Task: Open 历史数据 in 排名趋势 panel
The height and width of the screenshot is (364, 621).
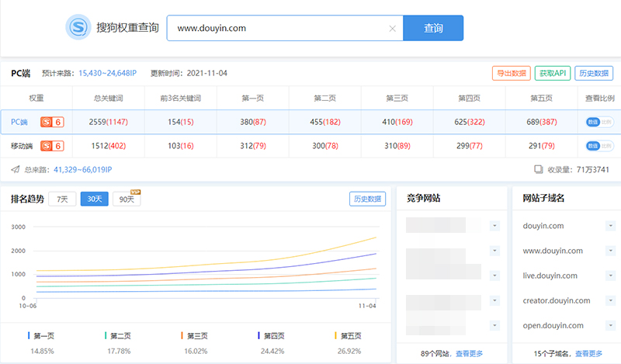Action: point(367,199)
